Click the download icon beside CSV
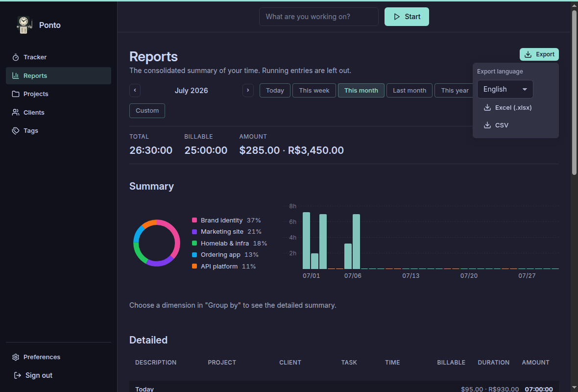578x392 pixels. 487,125
